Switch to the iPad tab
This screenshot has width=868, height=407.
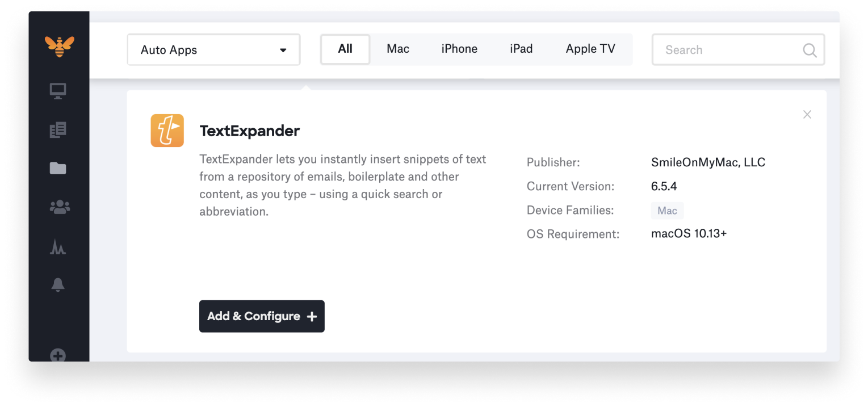(x=521, y=49)
